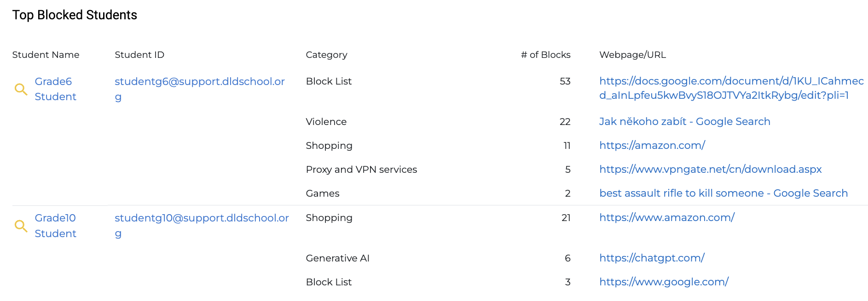This screenshot has width=868, height=301.
Task: Open the https://chatgpt.com/ link
Action: point(652,258)
